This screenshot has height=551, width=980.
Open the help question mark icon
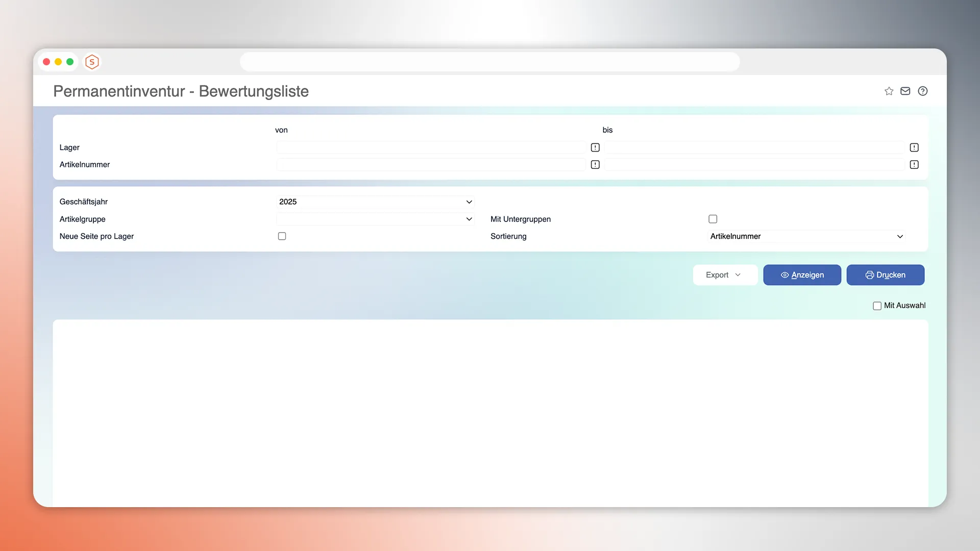click(922, 91)
